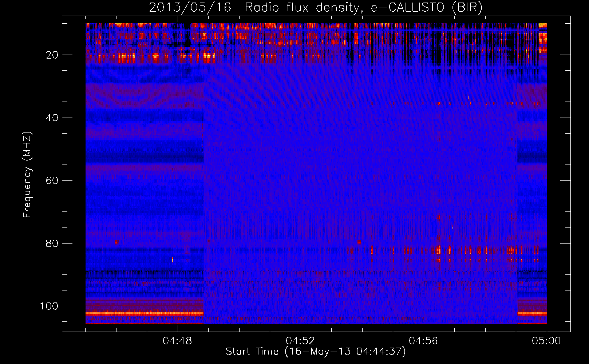Viewport: 589px width, 364px height.
Task: Click the 20 frequency tick label
Action: (x=52, y=55)
